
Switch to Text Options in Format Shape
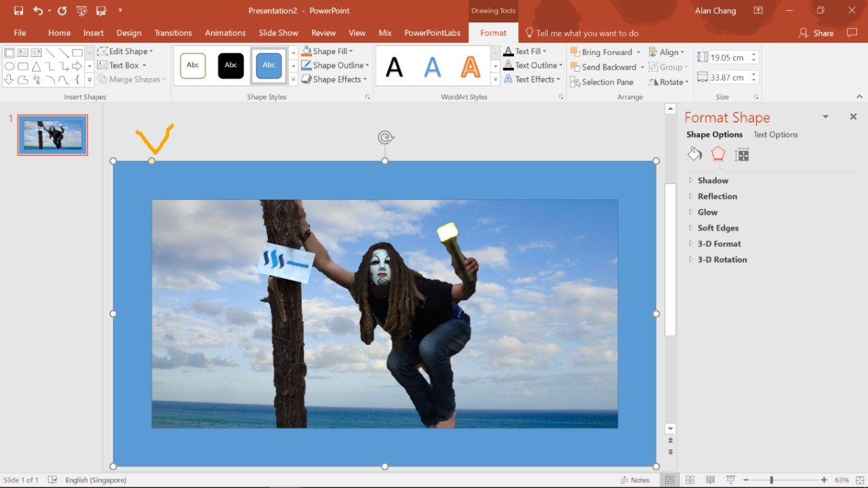coord(775,134)
